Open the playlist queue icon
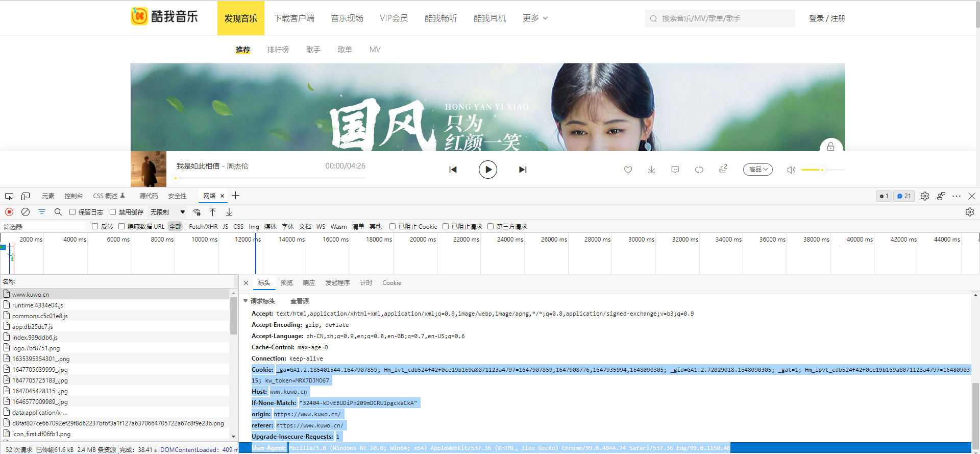Screen dimensions: 980x454 [723, 169]
